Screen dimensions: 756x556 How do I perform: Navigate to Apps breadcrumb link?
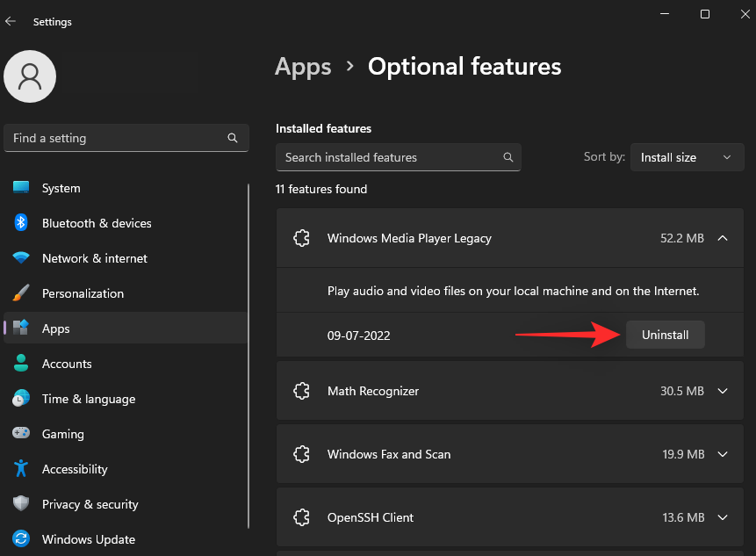303,67
